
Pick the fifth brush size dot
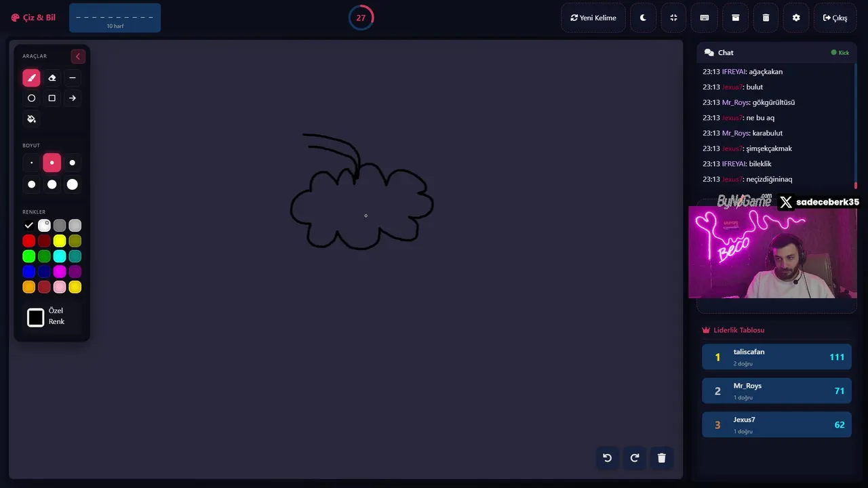pyautogui.click(x=52, y=184)
